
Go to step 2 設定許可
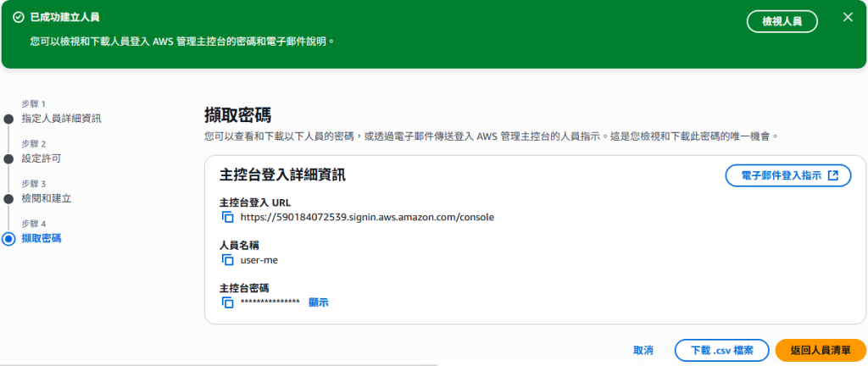click(42, 158)
